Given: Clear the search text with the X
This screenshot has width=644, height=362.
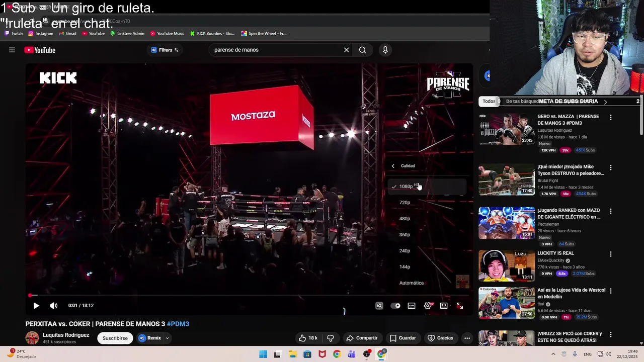Looking at the screenshot, I should [346, 50].
